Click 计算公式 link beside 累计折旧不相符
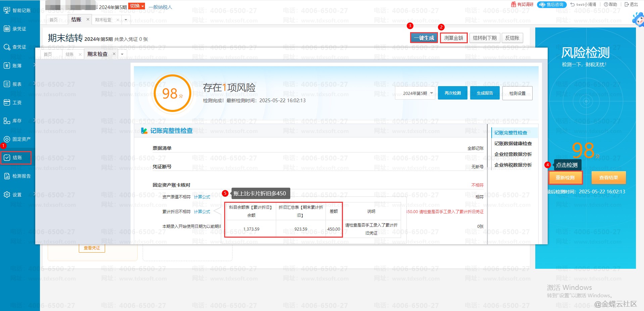 pyautogui.click(x=202, y=212)
